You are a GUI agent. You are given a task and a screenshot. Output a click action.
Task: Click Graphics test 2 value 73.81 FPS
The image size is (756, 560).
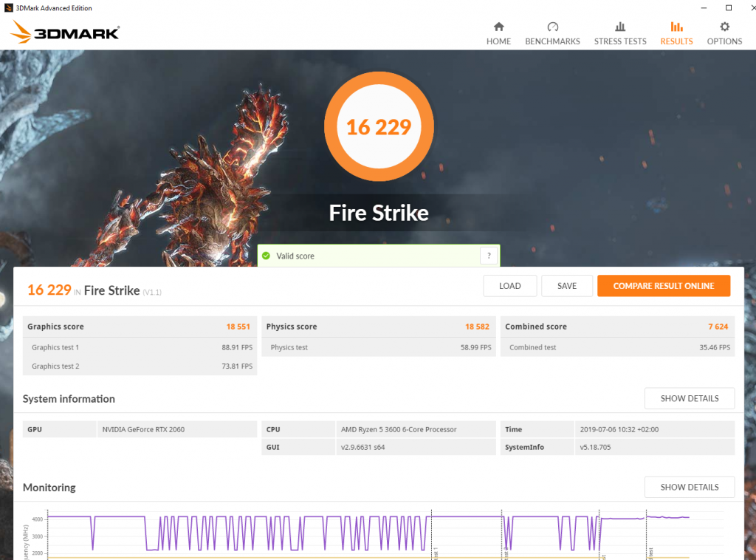click(x=237, y=366)
